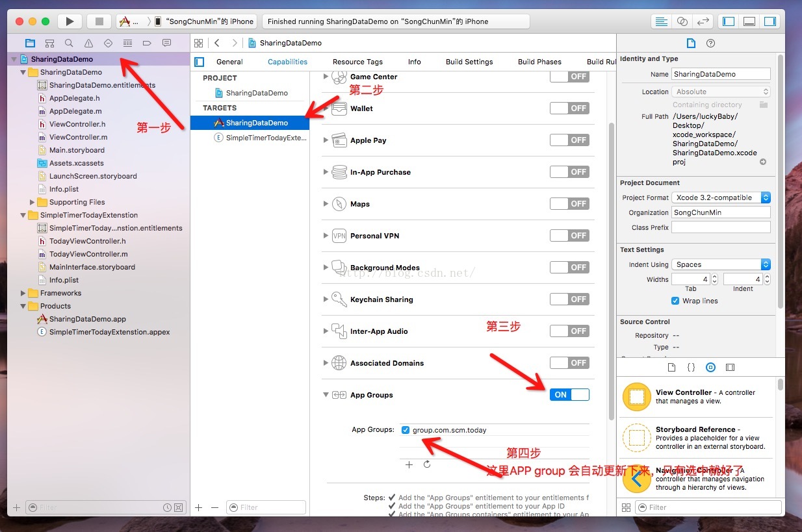Stop the running app
This screenshot has width=802, height=532.
[x=99, y=21]
